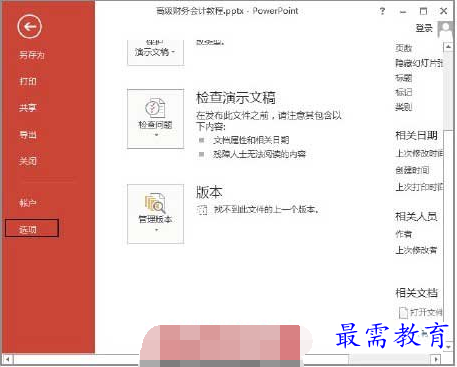Click the vertical scrollbar up arrow
Viewport: 457px width, 367px height.
click(x=448, y=47)
